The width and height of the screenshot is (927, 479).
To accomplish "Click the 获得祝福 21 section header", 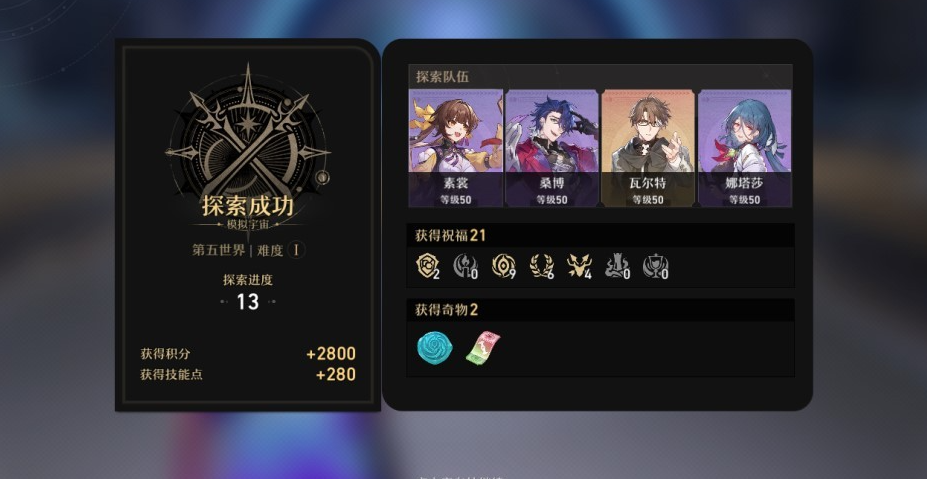I will pyautogui.click(x=600, y=235).
